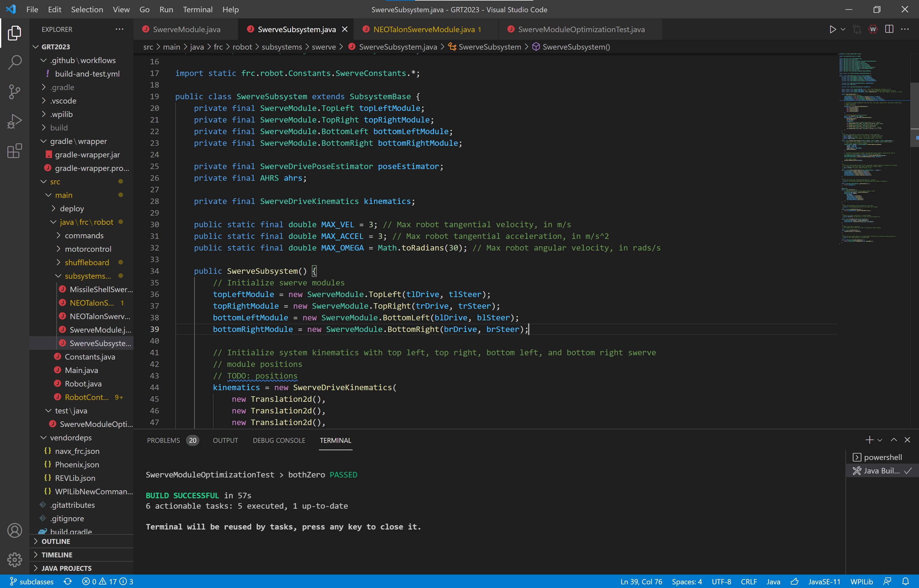Switch to the SwerveModuleOptimizationTest.java tab

tap(581, 29)
